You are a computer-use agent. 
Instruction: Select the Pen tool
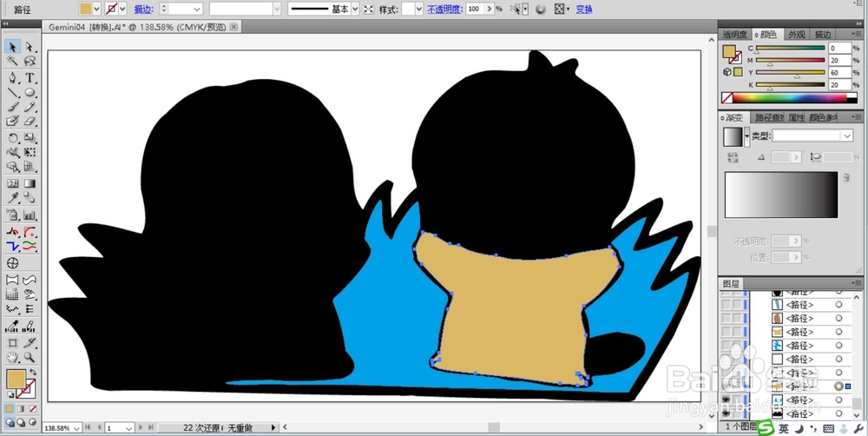(x=13, y=77)
